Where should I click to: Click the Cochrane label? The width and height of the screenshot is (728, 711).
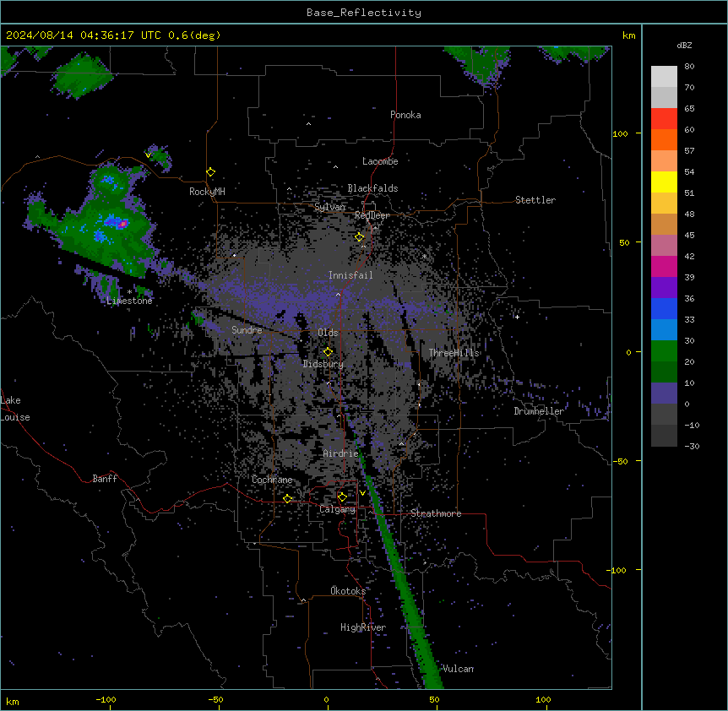click(272, 480)
